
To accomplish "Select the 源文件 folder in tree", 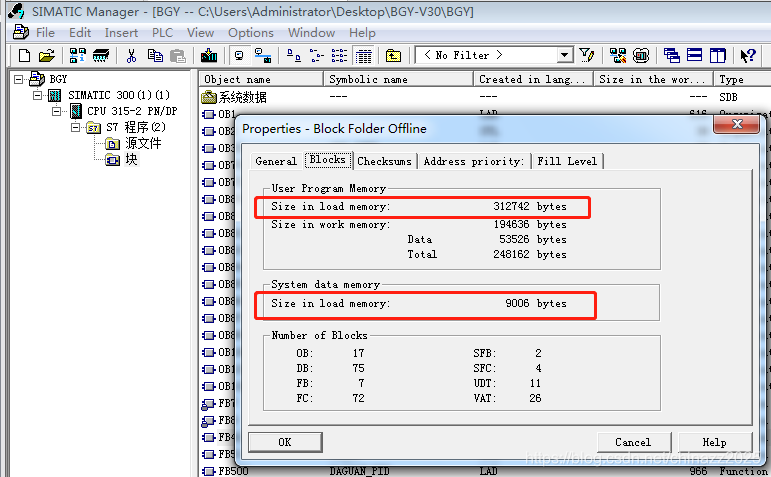I will point(143,143).
